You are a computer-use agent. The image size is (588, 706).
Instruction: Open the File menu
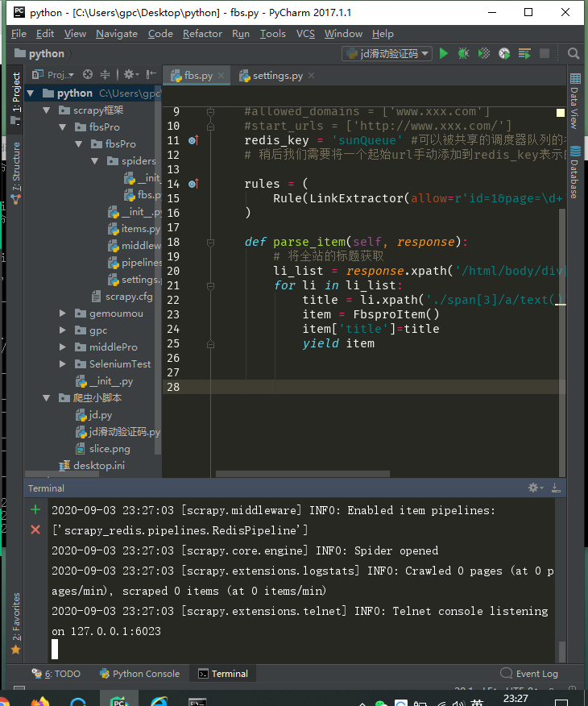click(19, 34)
